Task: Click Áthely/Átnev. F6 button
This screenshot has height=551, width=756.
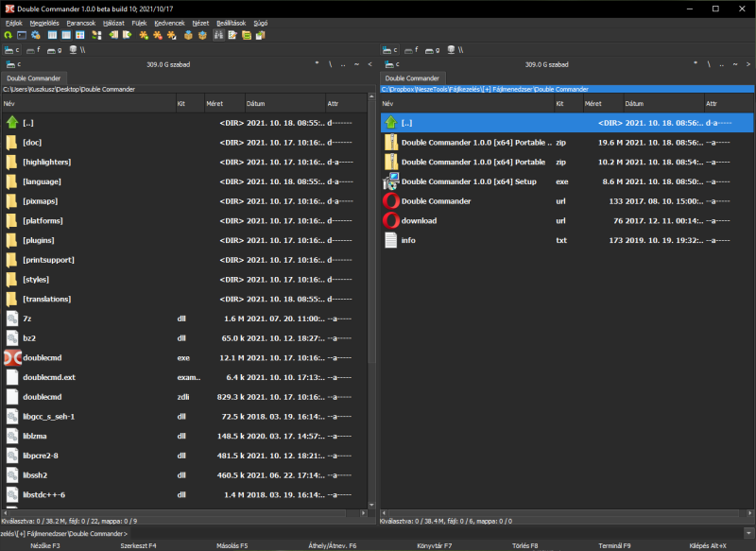Action: pyautogui.click(x=333, y=545)
